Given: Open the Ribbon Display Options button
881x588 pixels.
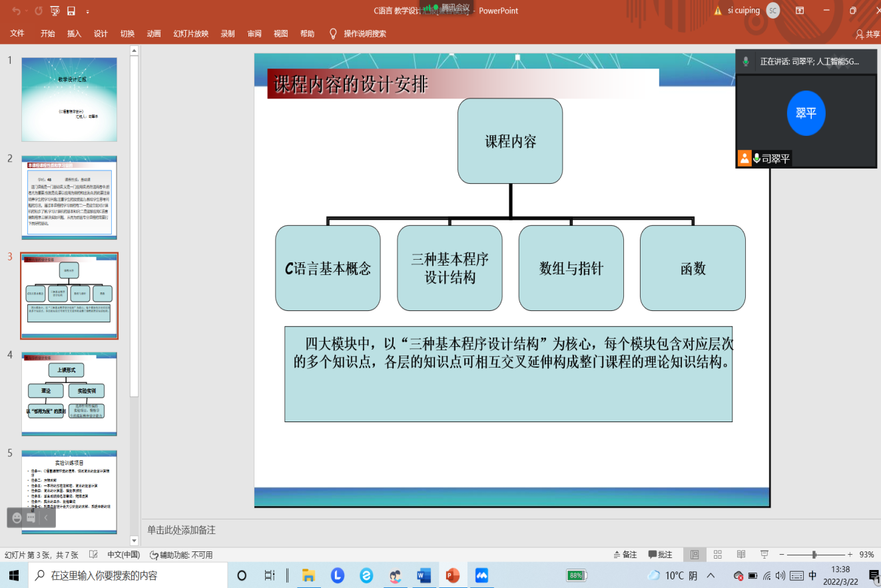Looking at the screenshot, I should point(800,11).
